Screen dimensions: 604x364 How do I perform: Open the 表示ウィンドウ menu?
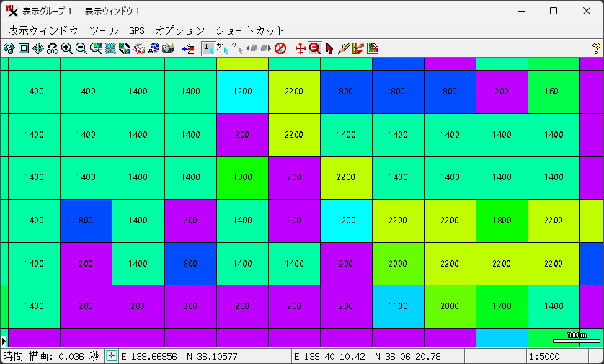(x=43, y=30)
